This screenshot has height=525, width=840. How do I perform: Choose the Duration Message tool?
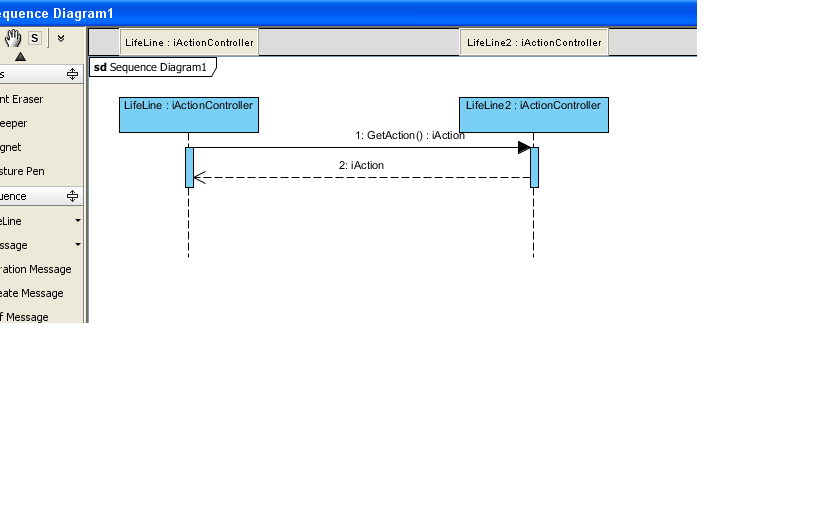tap(35, 269)
